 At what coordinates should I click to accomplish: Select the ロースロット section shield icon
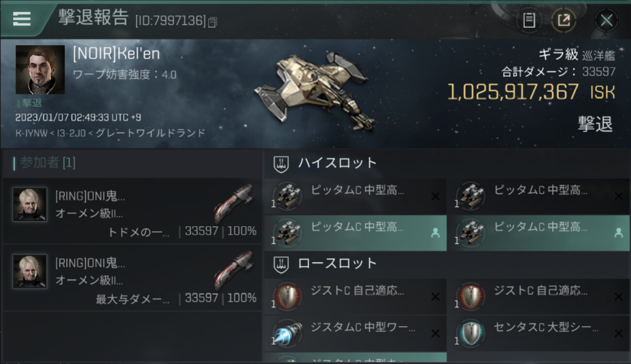tap(281, 264)
